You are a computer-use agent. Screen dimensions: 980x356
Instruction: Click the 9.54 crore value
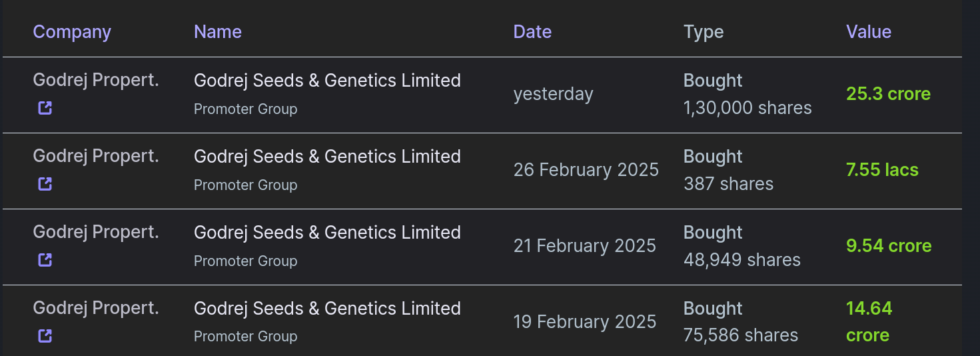889,246
